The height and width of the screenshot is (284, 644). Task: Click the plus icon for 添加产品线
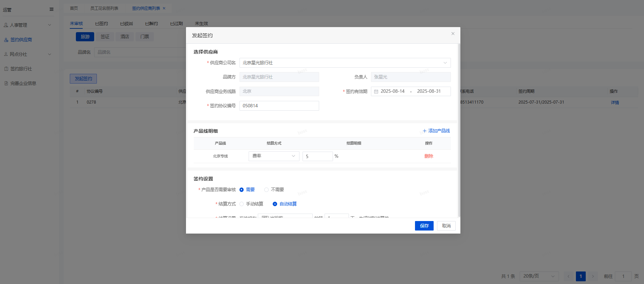pyautogui.click(x=424, y=131)
